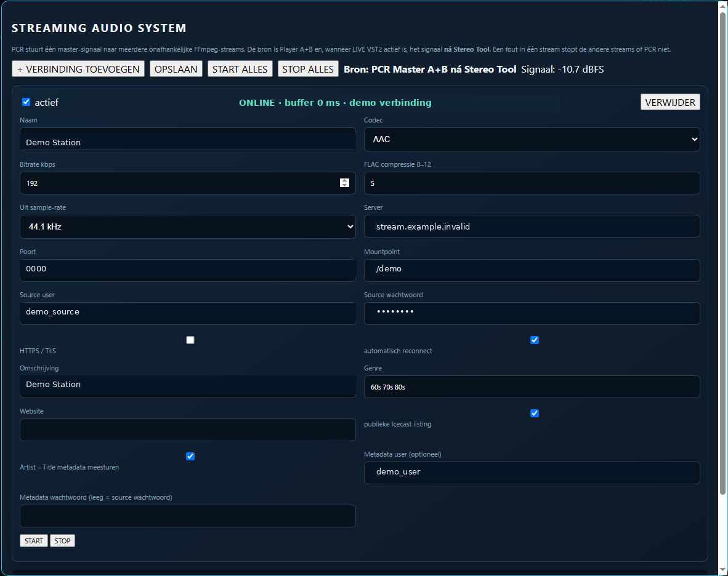Edit the Omschrijving field
Viewport: 728px width, 576px height.
[x=188, y=387]
